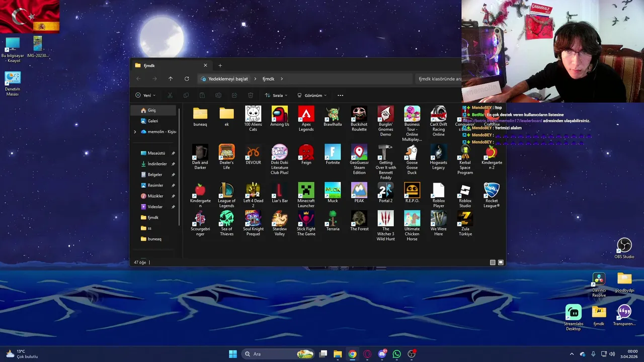644x362 pixels.
Task: Open the Sırala sort dropdown
Action: 276,95
